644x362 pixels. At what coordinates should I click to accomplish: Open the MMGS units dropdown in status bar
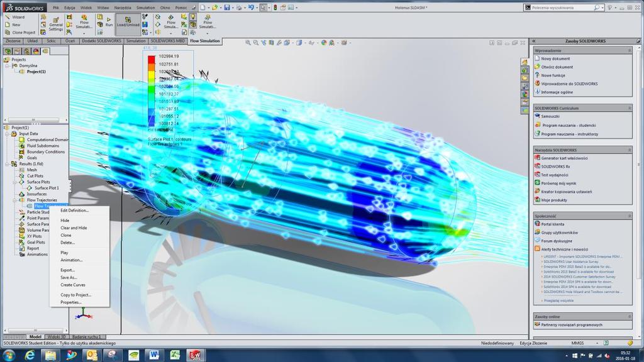coord(597,343)
